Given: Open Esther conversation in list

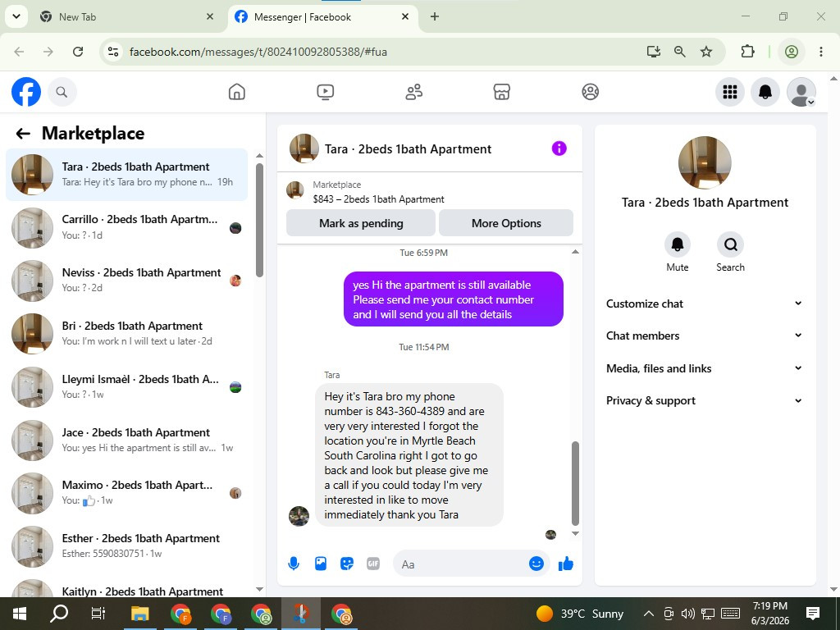Looking at the screenshot, I should [127, 546].
